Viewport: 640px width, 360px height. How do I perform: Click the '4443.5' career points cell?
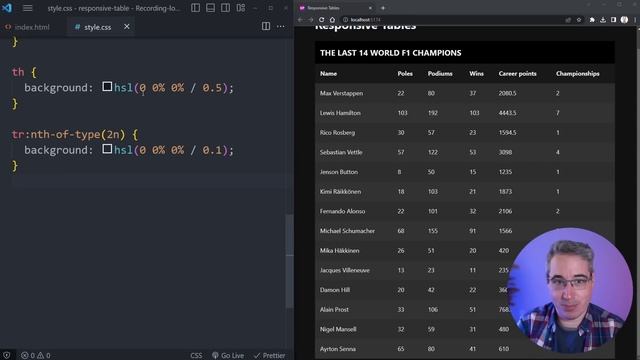tap(507, 113)
